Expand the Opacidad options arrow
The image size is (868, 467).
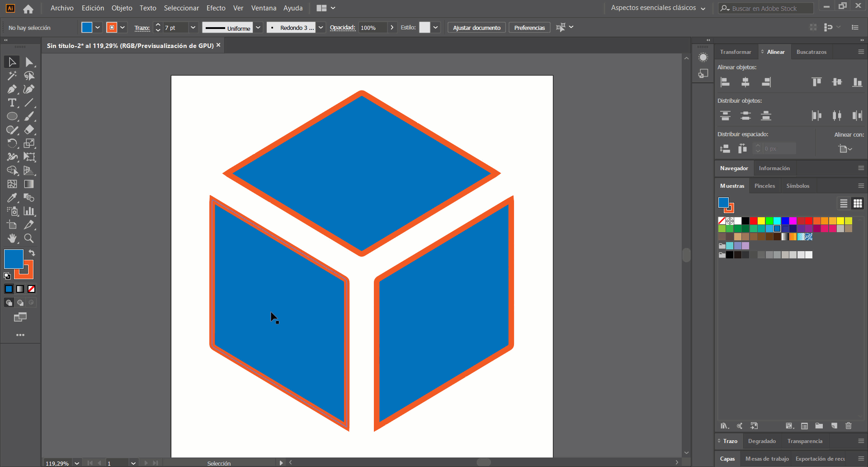(392, 28)
